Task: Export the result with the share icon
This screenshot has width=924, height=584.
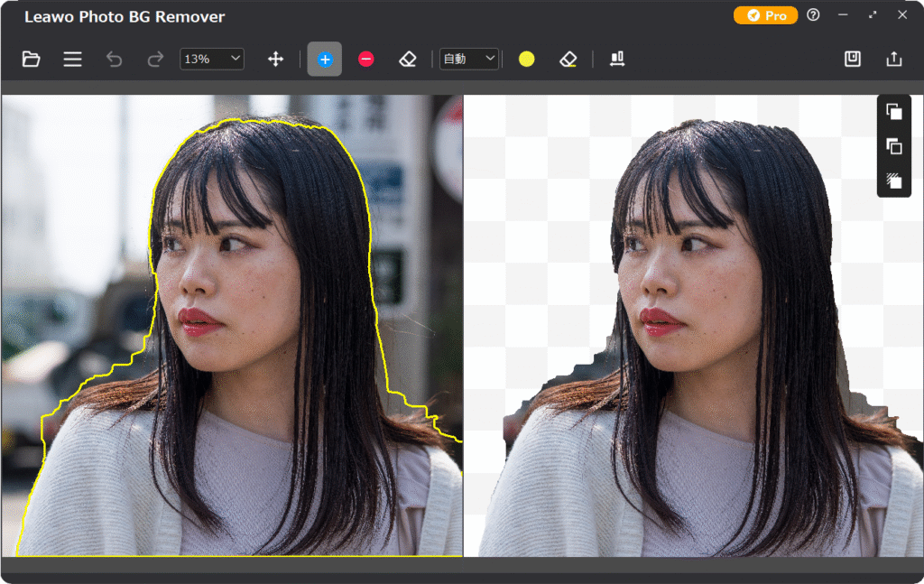Action: [x=894, y=60]
